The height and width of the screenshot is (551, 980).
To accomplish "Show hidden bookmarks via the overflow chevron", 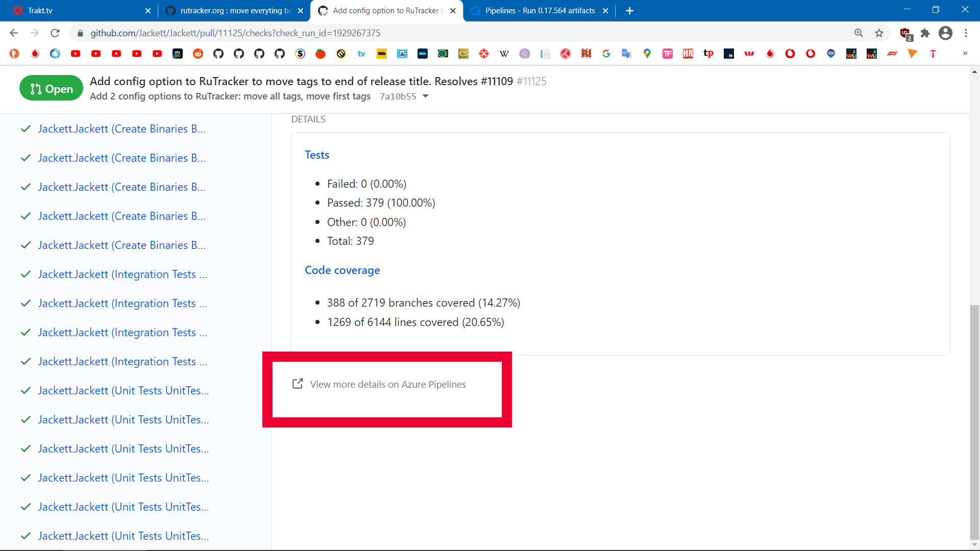I will coord(965,54).
